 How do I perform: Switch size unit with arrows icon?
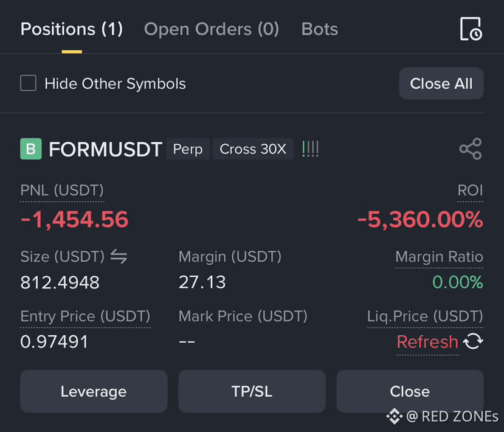pos(119,257)
